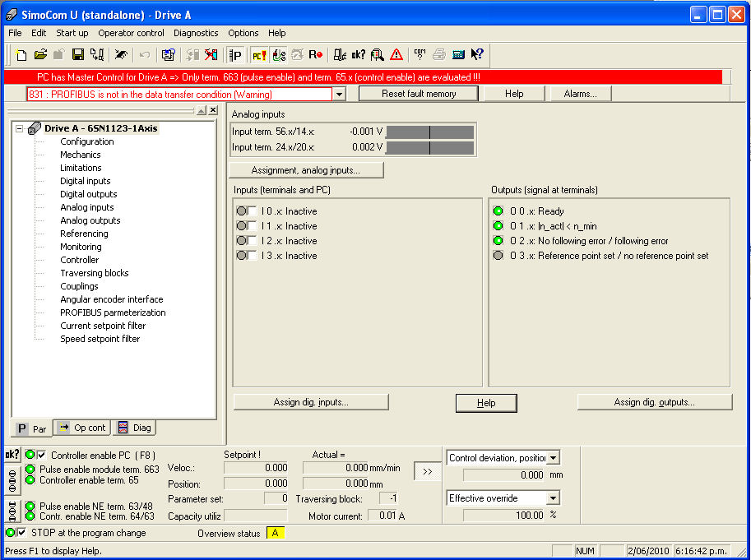751x560 pixels.
Task: Open the Start up menu
Action: click(72, 33)
